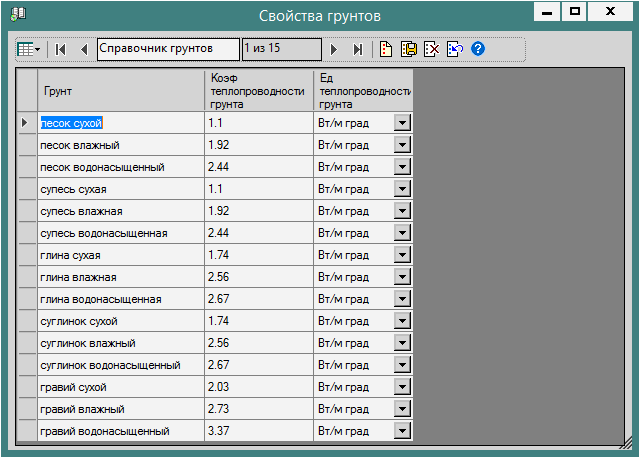Select the суглинок влажный soil cell

coord(120,343)
